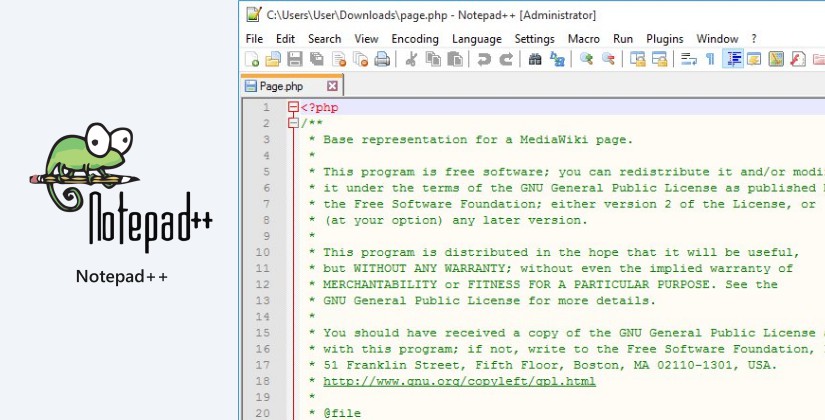Close the Page.php tab with red X
The height and width of the screenshot is (420, 825).
tap(332, 86)
